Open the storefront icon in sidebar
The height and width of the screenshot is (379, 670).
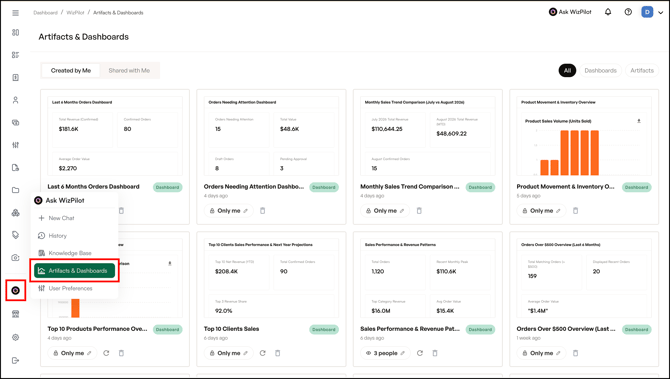point(15,314)
